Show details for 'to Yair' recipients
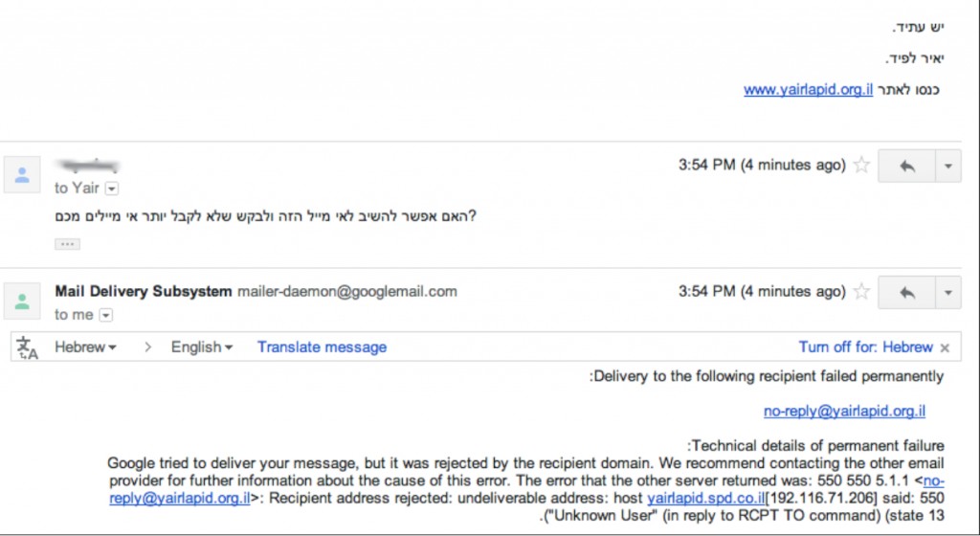 pyautogui.click(x=111, y=189)
